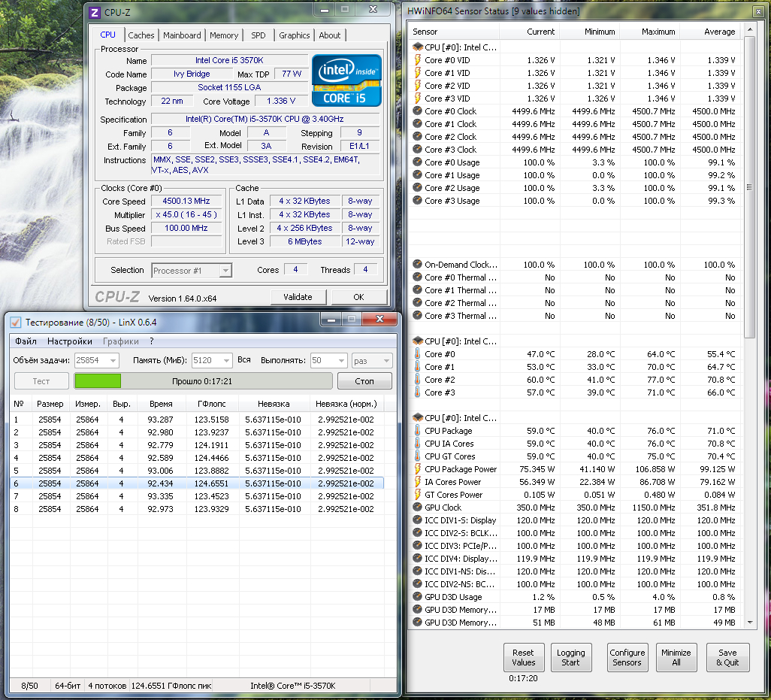Switch to the About tab
Viewport: 771px width, 700px height.
[329, 35]
